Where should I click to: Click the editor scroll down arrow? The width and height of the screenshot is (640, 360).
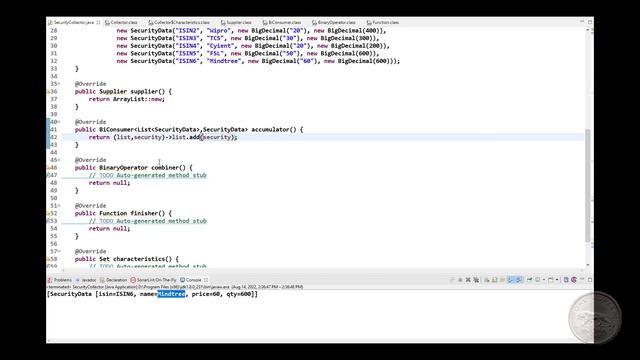coord(588,265)
